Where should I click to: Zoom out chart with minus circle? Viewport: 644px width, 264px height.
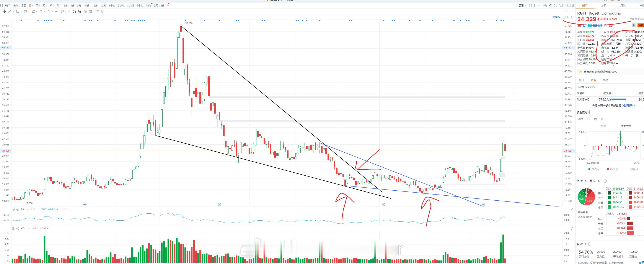click(569, 17)
